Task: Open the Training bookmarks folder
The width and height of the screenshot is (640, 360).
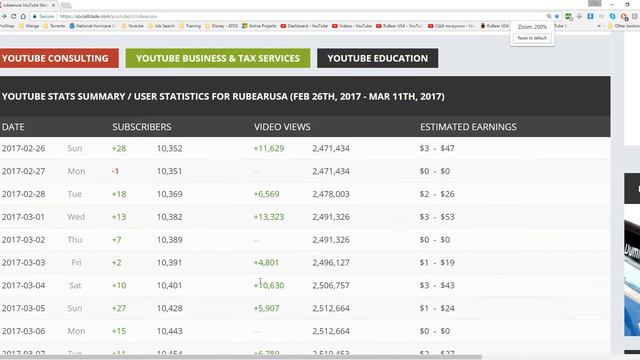Action: coord(190,26)
